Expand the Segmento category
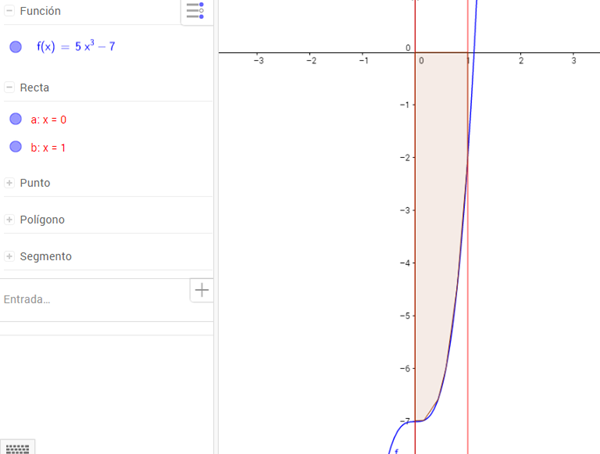The image size is (600, 454). [9, 256]
